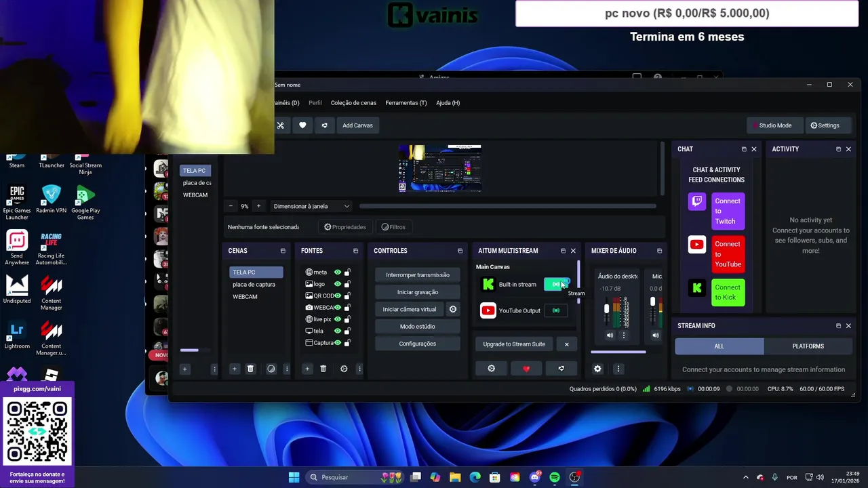The width and height of the screenshot is (868, 488).
Task: Toggle the Built-in stream output
Action: pyautogui.click(x=556, y=285)
